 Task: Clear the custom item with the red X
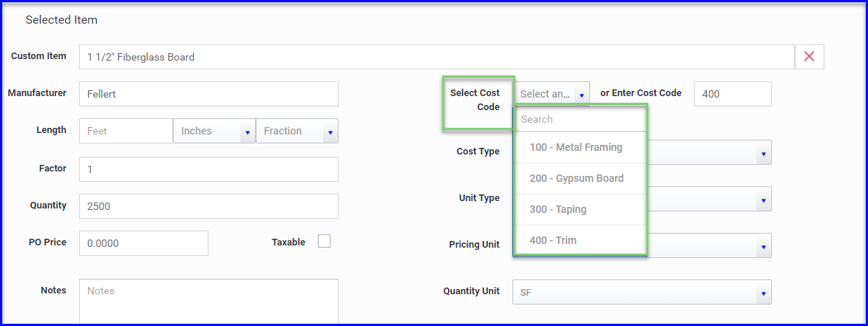point(810,56)
